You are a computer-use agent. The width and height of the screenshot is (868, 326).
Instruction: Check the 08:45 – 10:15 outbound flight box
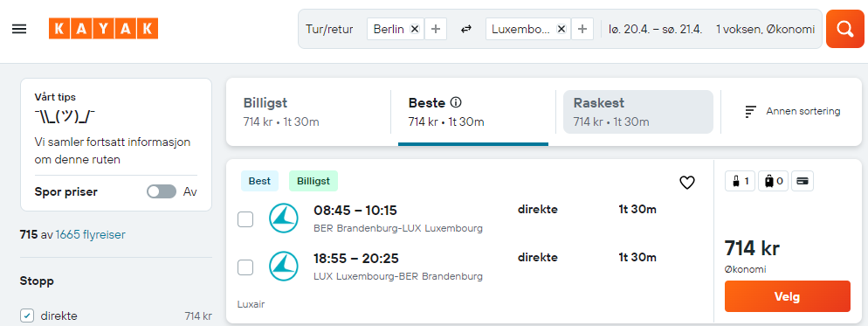click(x=245, y=219)
